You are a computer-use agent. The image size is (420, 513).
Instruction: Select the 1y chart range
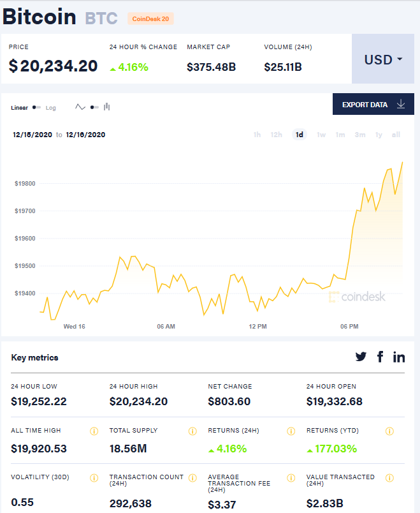coord(379,135)
